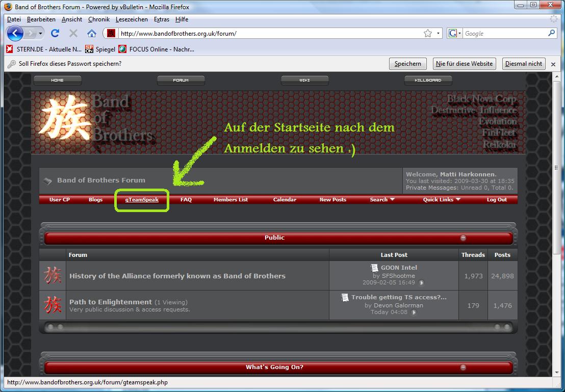Viewport: 565px width, 392px height.
Task: Open the Chronik menu
Action: point(99,19)
